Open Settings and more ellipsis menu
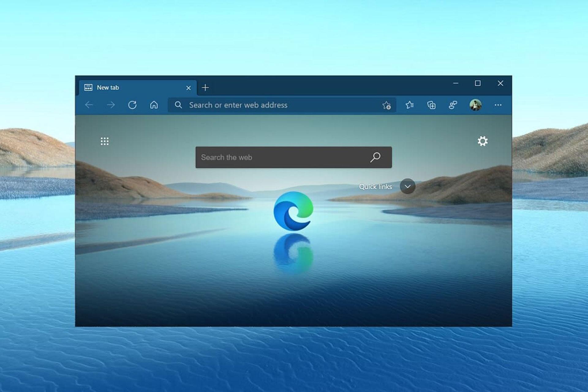588x392 pixels. 498,105
